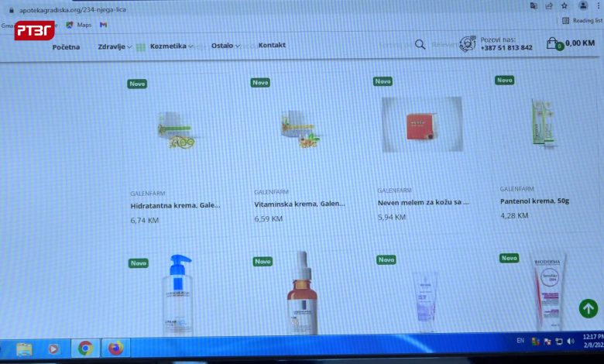
Task: Click the green scroll-to-top arrow
Action: 589,308
